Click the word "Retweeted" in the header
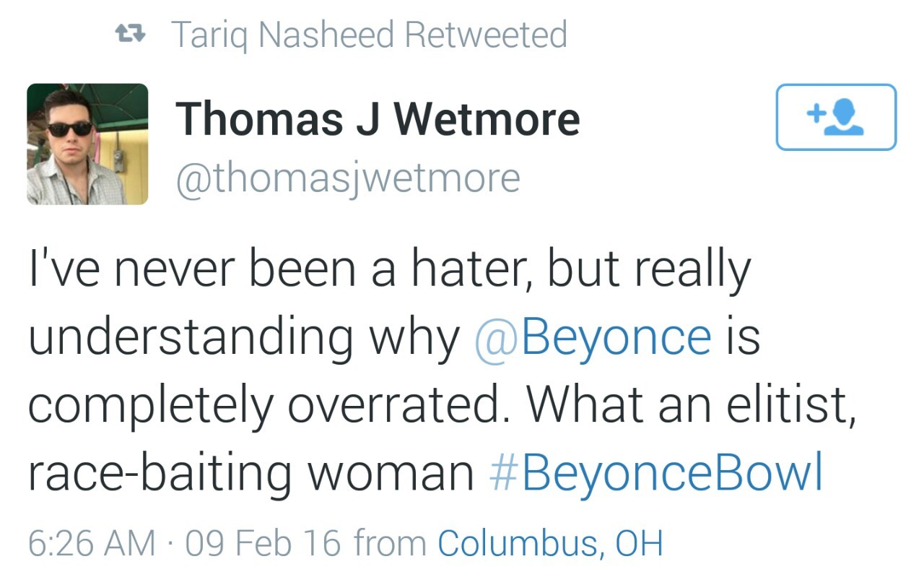Viewport: 924px width, 585px height. click(487, 35)
